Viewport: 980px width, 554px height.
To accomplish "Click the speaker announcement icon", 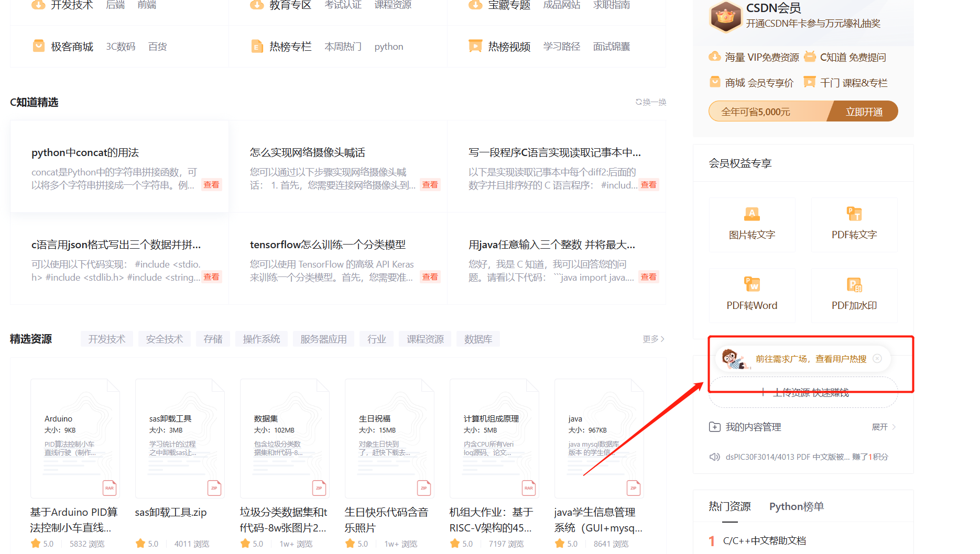I will 715,457.
